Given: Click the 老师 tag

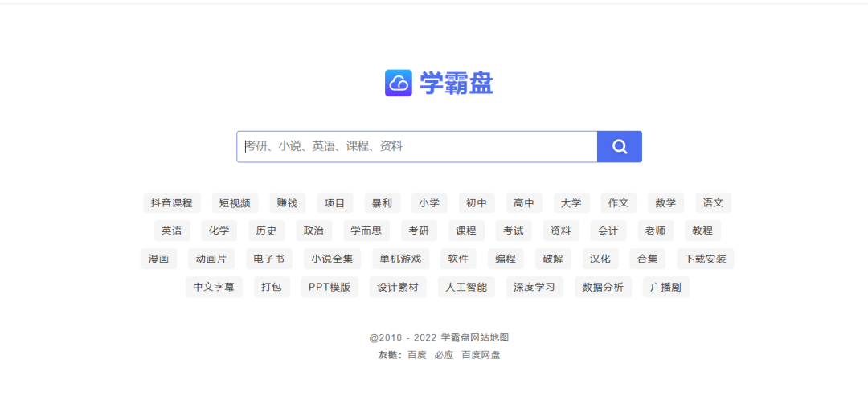Looking at the screenshot, I should pyautogui.click(x=656, y=230).
